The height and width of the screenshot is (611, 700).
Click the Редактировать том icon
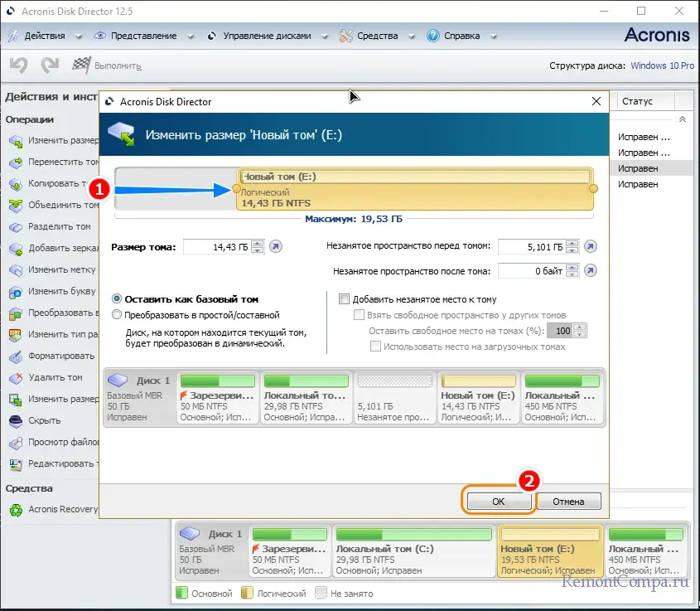pos(16,464)
